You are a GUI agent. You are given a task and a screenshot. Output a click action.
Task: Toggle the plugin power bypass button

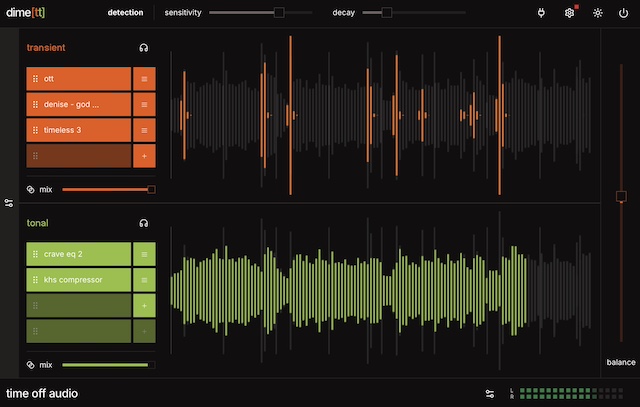click(x=624, y=13)
